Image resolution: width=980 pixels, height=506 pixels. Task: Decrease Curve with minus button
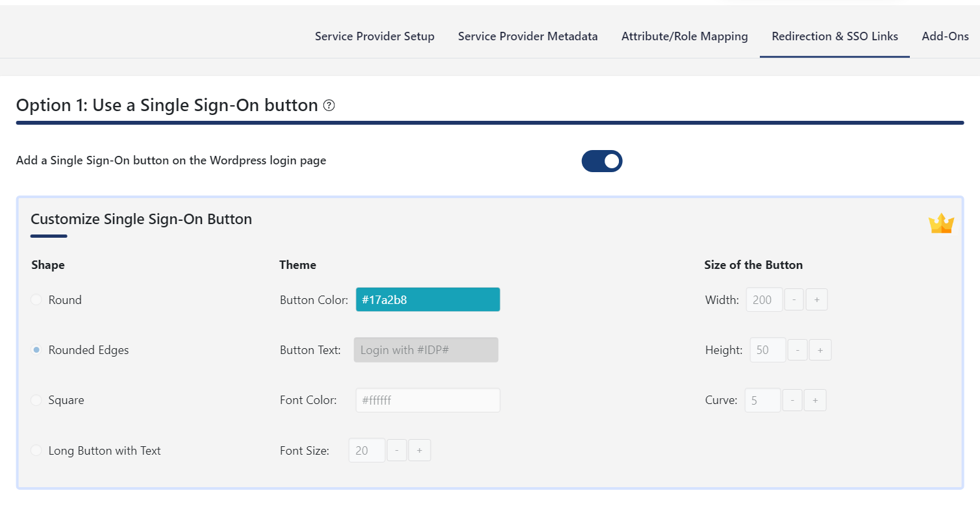792,400
